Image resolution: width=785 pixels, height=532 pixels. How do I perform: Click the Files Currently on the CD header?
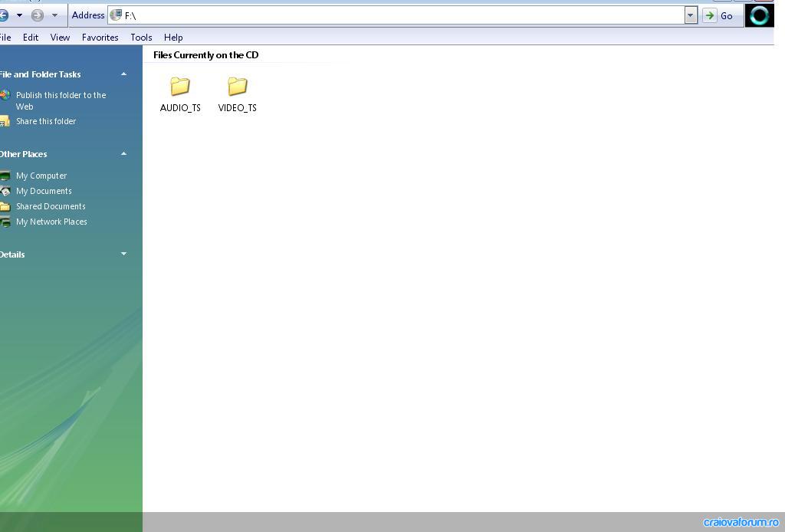pyautogui.click(x=205, y=55)
